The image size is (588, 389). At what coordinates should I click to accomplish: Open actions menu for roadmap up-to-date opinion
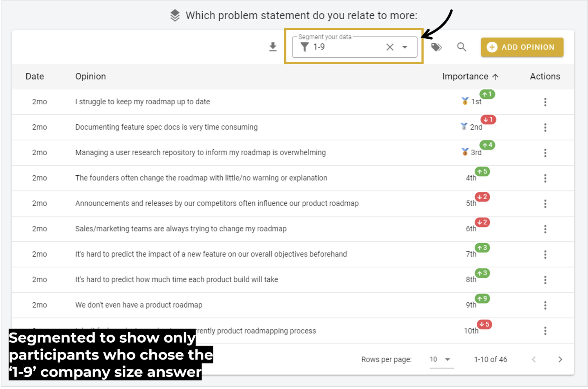tap(545, 102)
